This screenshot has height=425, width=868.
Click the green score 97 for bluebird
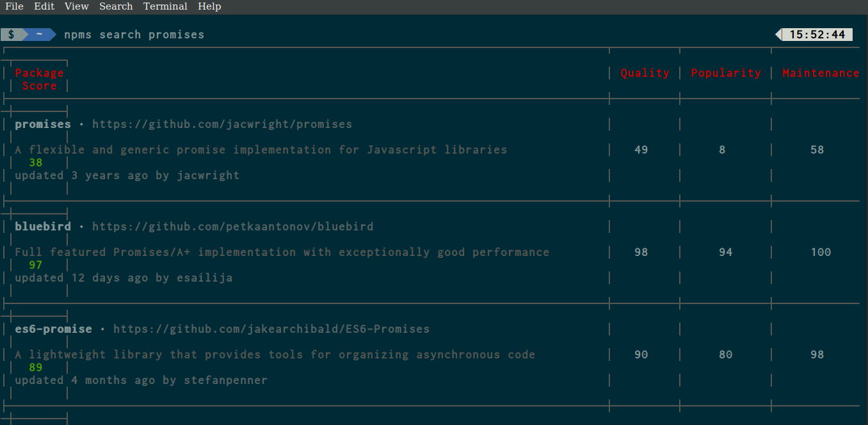pos(36,265)
